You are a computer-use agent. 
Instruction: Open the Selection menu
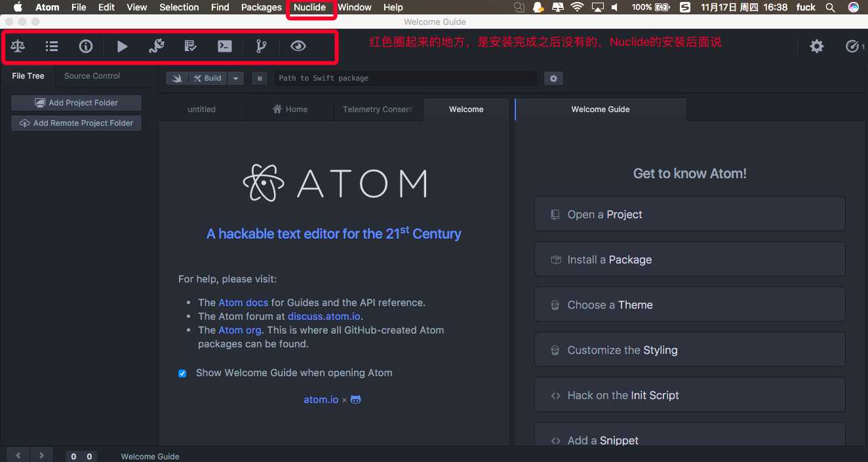coord(179,7)
